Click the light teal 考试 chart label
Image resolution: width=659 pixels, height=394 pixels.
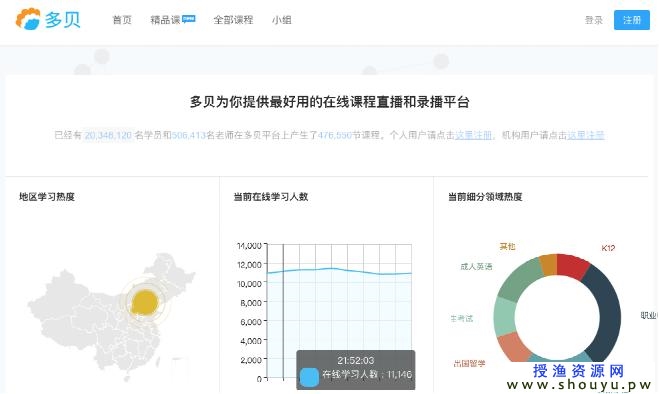tap(461, 318)
